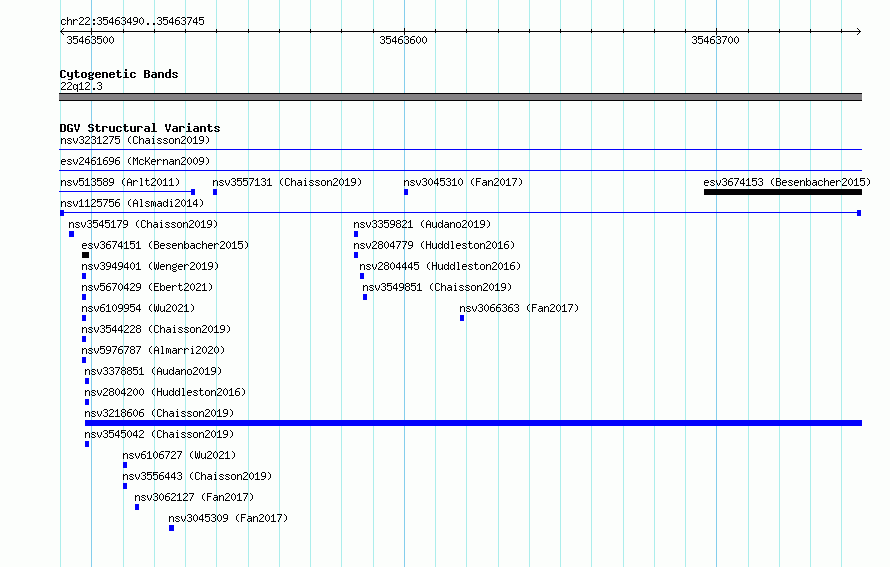Select the blue marker under nsv3045309
Image resolution: width=890 pixels, height=567 pixels.
tap(171, 528)
